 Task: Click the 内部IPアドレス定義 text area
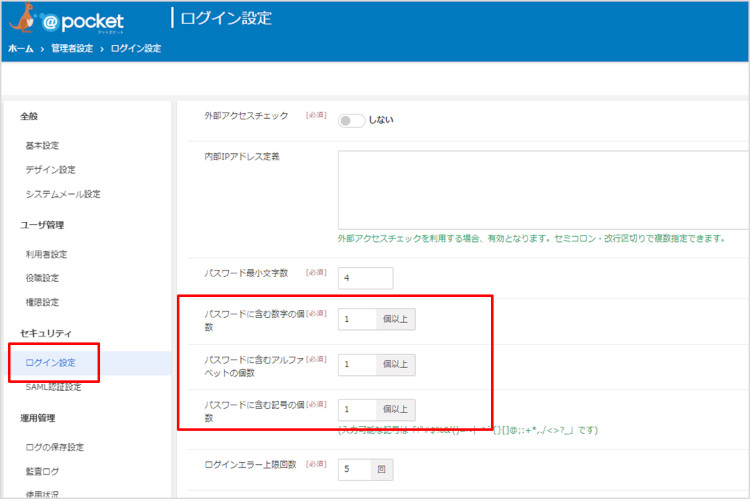tap(543, 190)
